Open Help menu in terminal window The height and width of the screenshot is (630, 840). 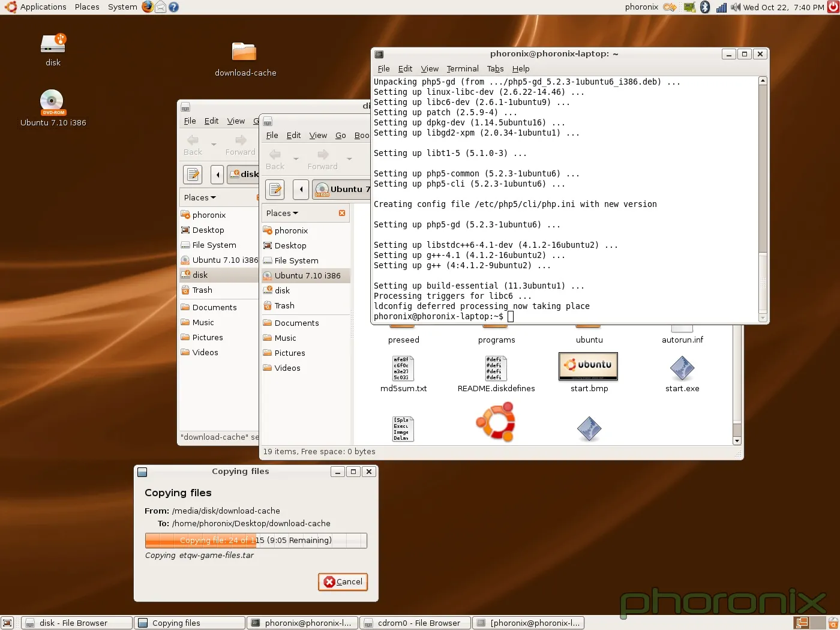pyautogui.click(x=521, y=69)
